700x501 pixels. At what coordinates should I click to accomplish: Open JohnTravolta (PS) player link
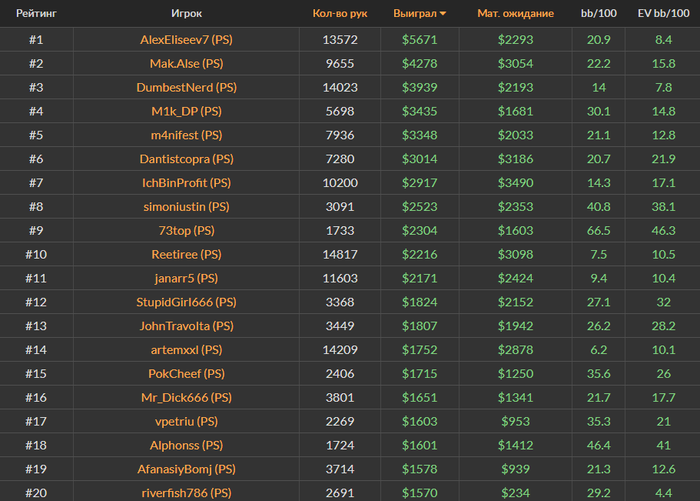point(187,326)
